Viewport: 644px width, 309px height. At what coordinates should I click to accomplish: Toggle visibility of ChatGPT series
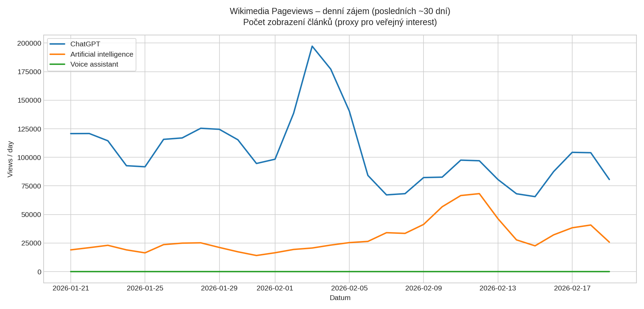point(85,44)
